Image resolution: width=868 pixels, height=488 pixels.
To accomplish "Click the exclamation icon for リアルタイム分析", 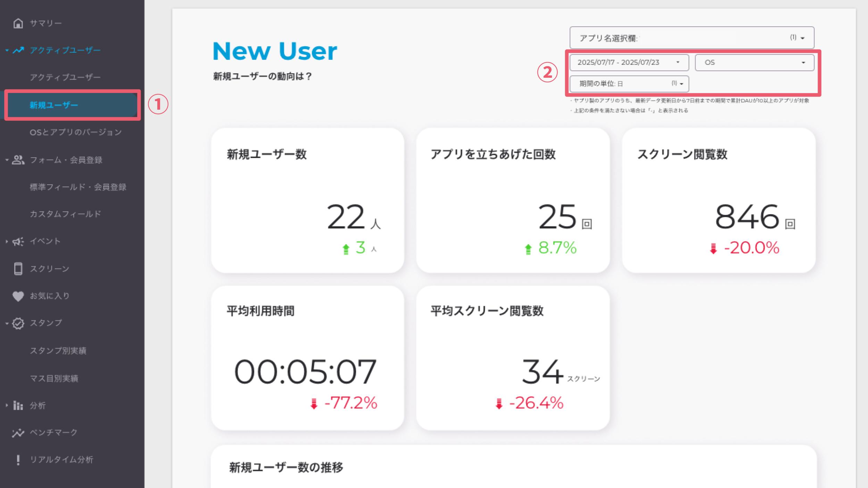I will click(18, 460).
